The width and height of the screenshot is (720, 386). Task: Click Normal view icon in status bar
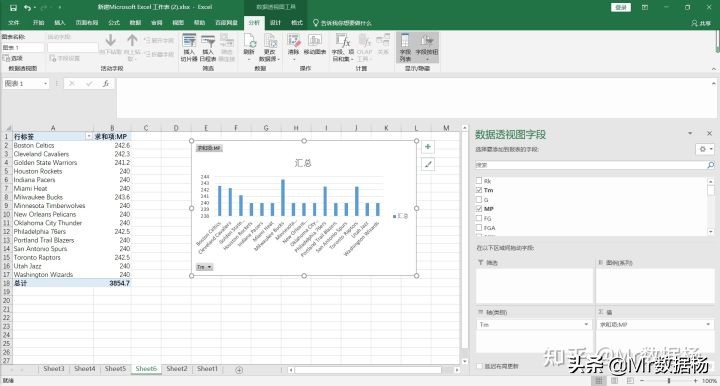599,380
